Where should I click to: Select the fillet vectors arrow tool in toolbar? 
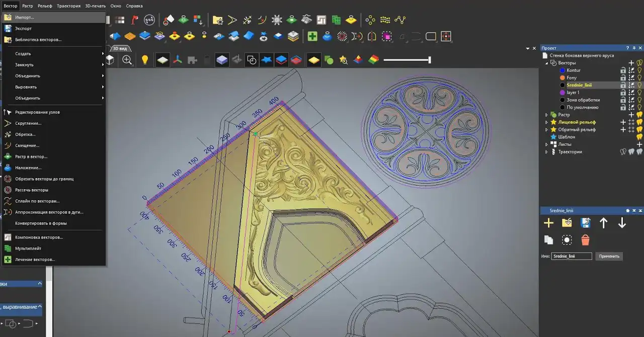tap(232, 20)
